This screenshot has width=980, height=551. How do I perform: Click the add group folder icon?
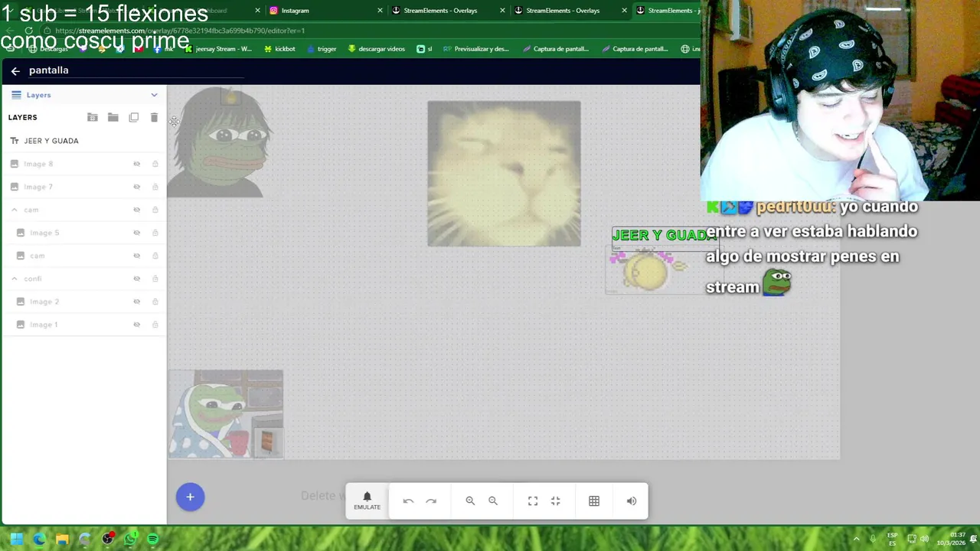pyautogui.click(x=93, y=117)
